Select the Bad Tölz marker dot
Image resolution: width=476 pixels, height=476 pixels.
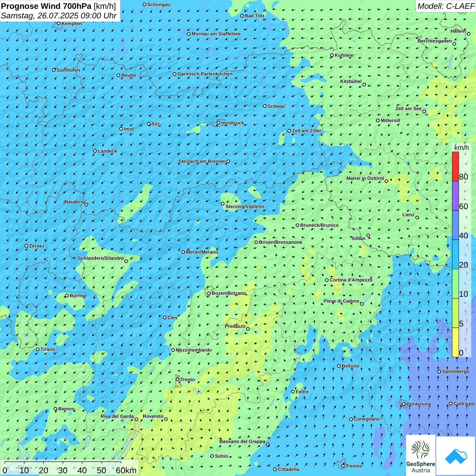[242, 16]
